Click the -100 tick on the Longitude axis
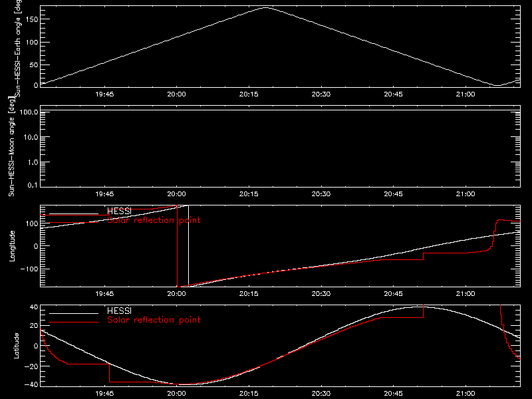The image size is (532, 399). click(x=30, y=269)
